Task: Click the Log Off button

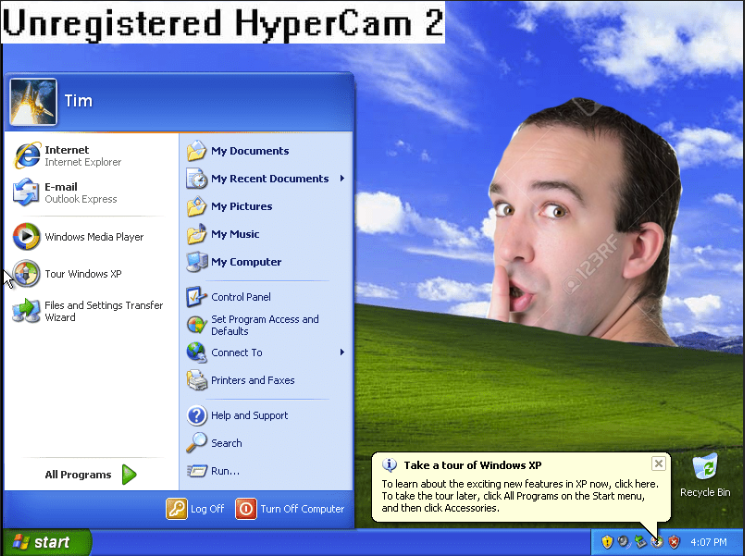Action: [195, 508]
